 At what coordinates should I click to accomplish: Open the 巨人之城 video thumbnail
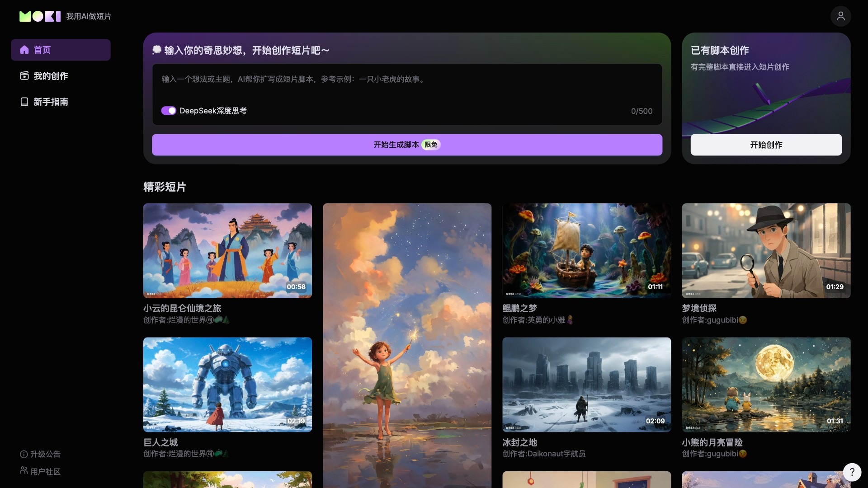(227, 385)
